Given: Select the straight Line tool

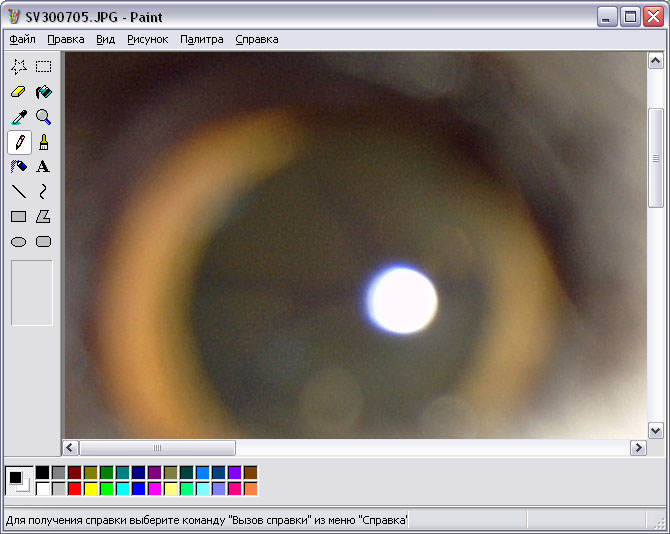Looking at the screenshot, I should click(x=18, y=192).
